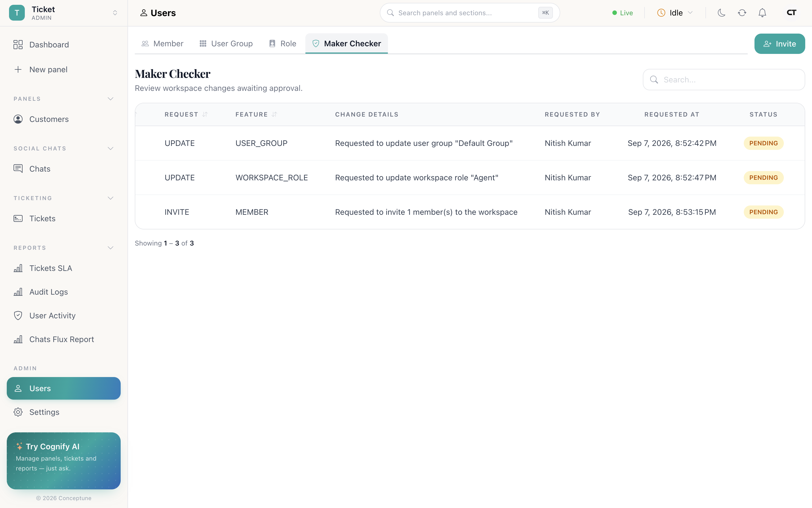Viewport: 812px width, 508px height.
Task: Click Pending badge for the WORKSPACE_ROLE row
Action: tap(763, 178)
